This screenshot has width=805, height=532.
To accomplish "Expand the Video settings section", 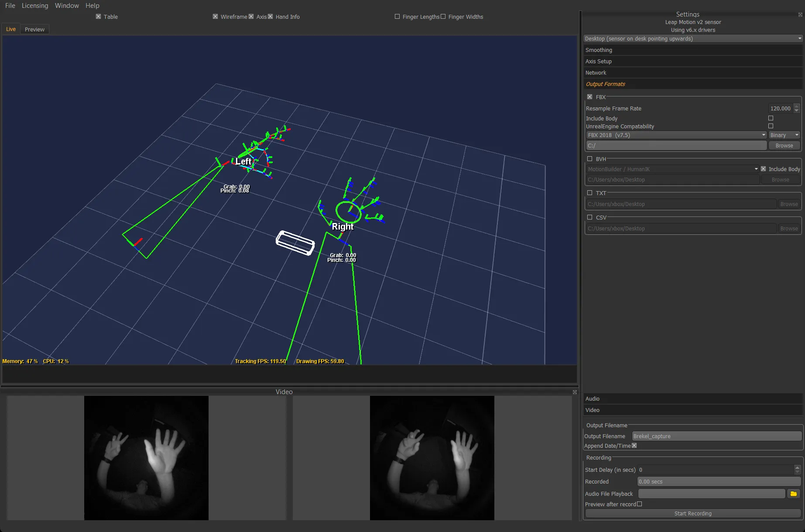I will [x=693, y=410].
